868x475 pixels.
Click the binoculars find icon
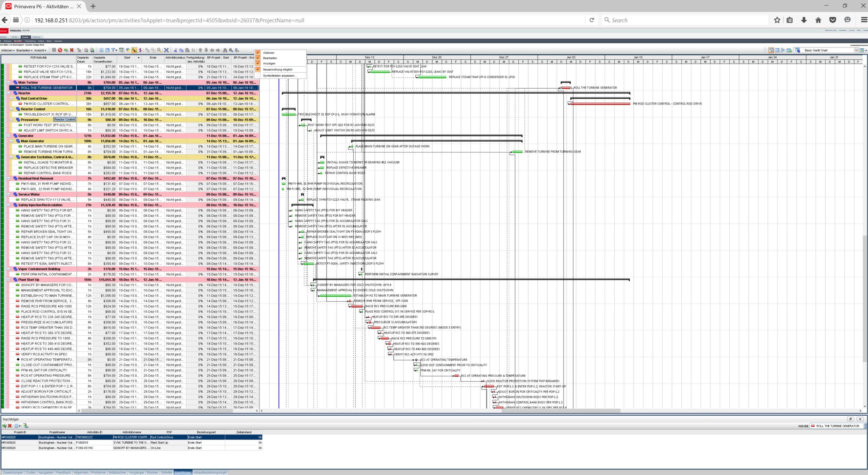(225, 50)
